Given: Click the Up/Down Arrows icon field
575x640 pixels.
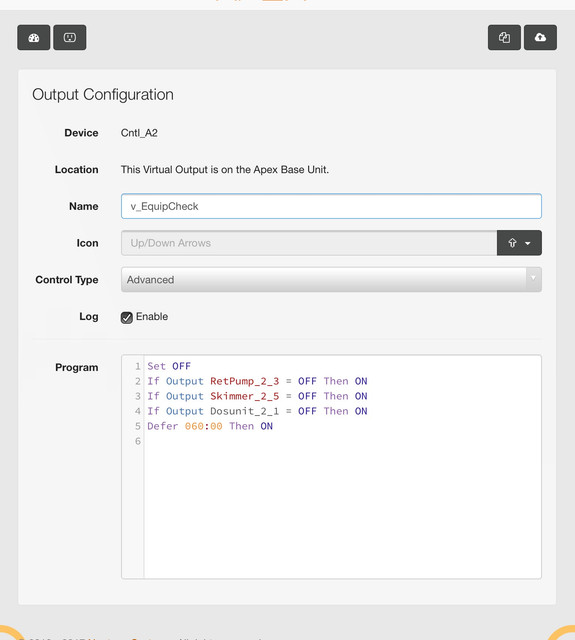Looking at the screenshot, I should coord(309,243).
